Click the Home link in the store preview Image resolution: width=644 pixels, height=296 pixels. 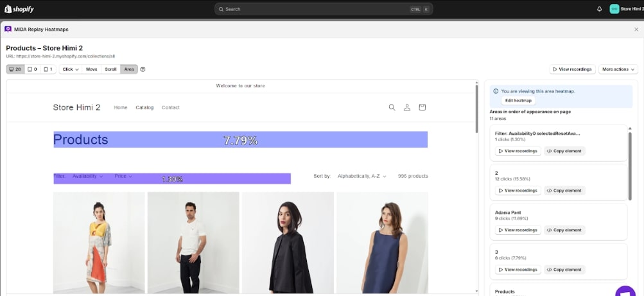click(121, 108)
